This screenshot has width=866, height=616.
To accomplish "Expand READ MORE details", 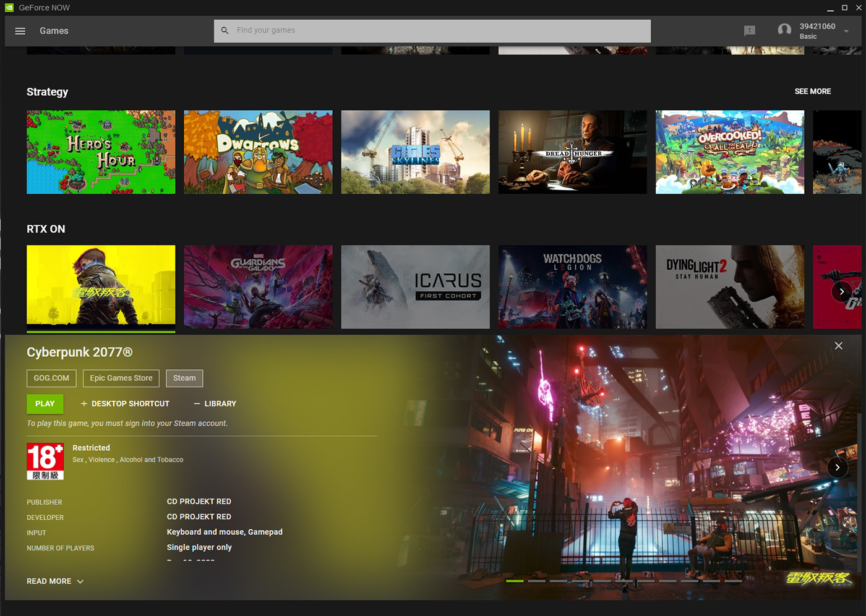I will pyautogui.click(x=55, y=581).
